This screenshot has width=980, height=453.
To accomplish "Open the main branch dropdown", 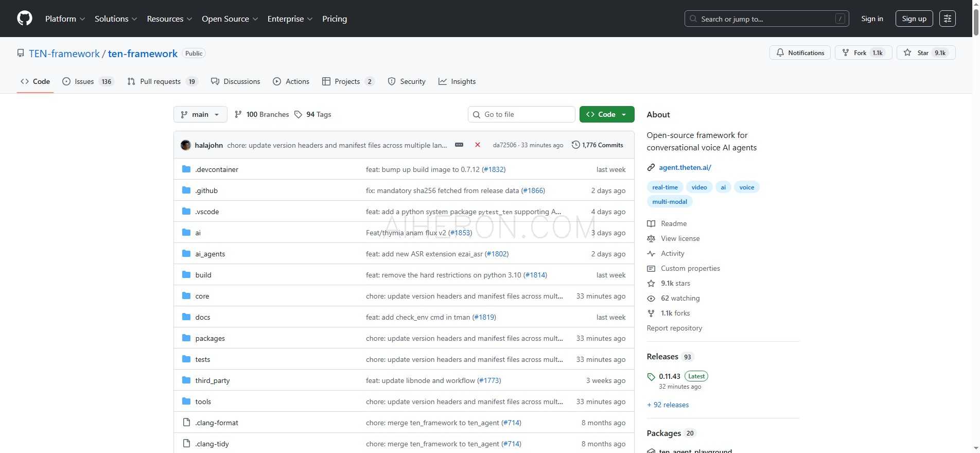I will pyautogui.click(x=200, y=114).
